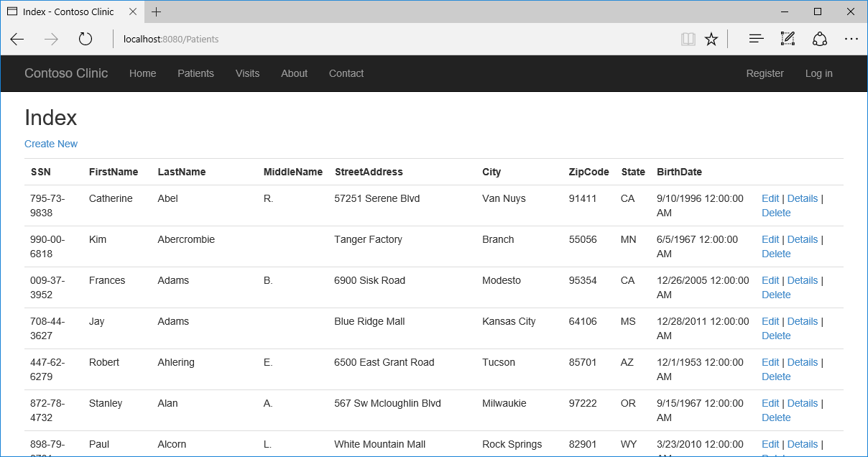This screenshot has width=868, height=457.
Task: Delete Frances Adams's record
Action: (776, 295)
